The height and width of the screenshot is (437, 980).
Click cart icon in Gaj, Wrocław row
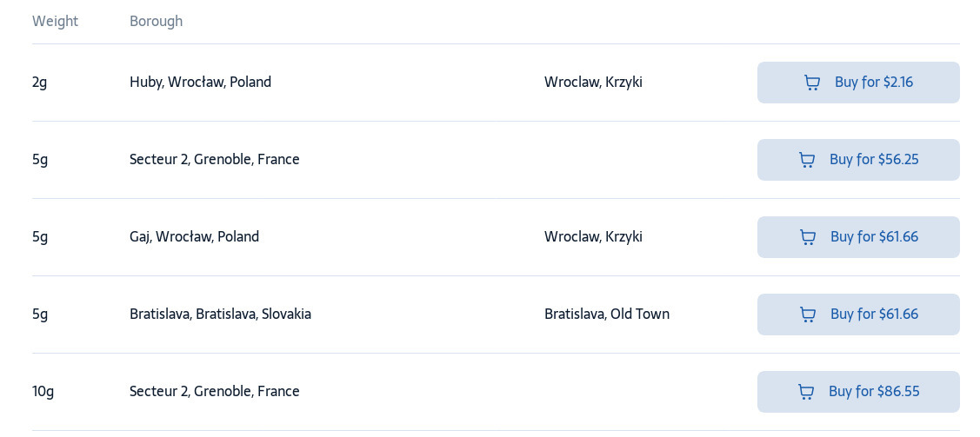click(808, 237)
